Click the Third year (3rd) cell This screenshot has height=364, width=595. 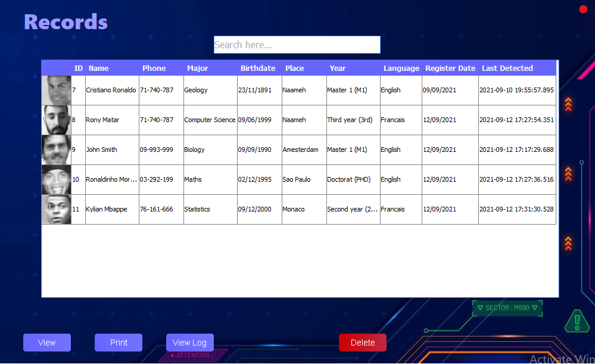(353, 120)
